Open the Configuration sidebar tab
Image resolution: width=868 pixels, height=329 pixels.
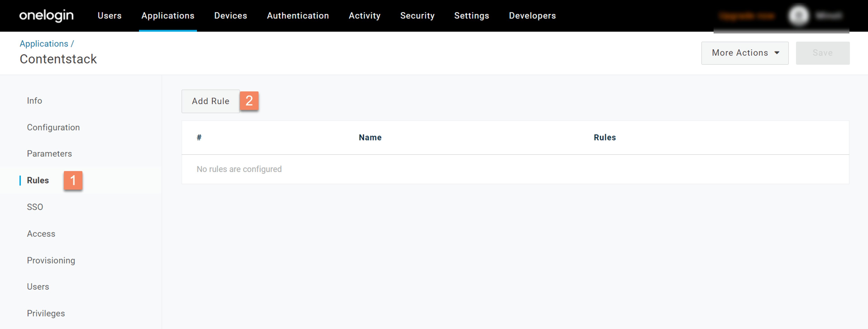tap(53, 127)
